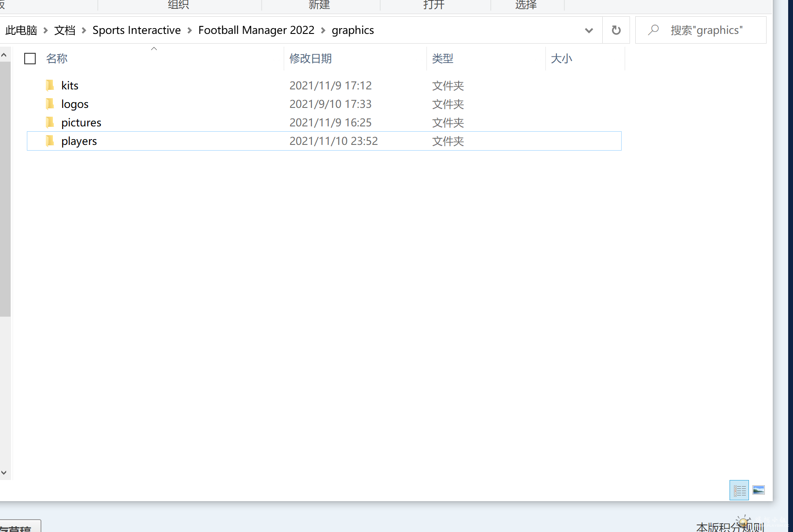The width and height of the screenshot is (793, 532).
Task: Click date 2021/11/9 16:25
Action: [x=330, y=122]
